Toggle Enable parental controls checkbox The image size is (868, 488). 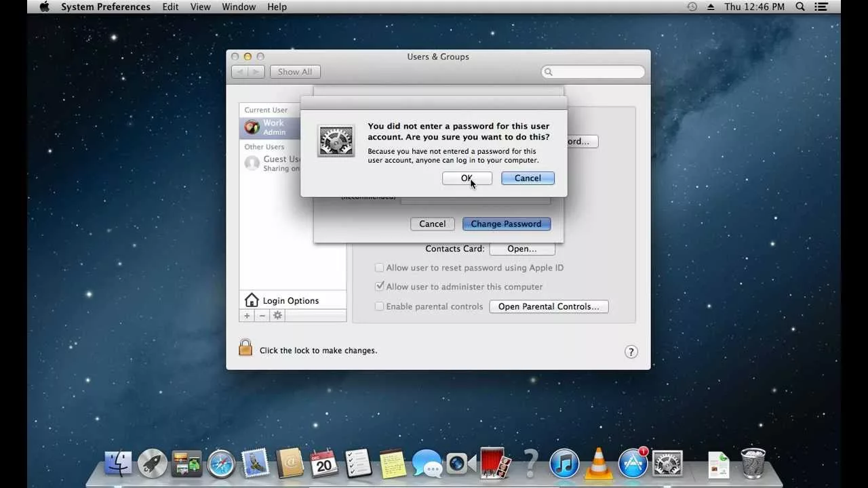click(x=380, y=306)
